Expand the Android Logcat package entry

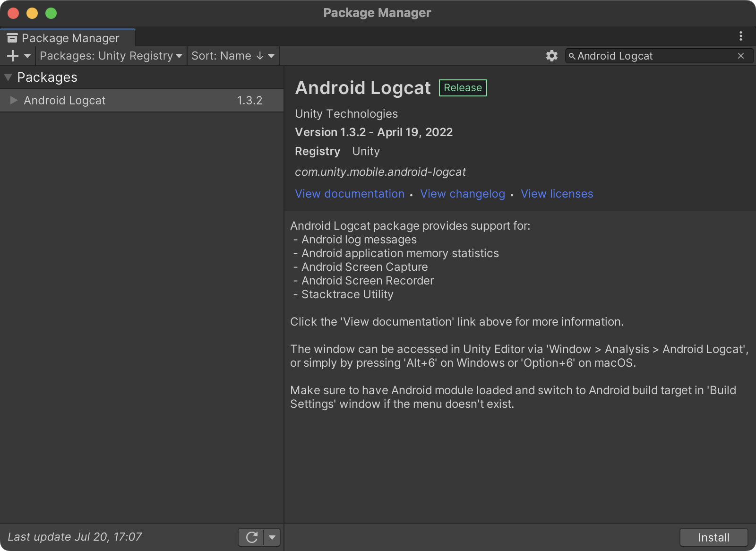(13, 100)
